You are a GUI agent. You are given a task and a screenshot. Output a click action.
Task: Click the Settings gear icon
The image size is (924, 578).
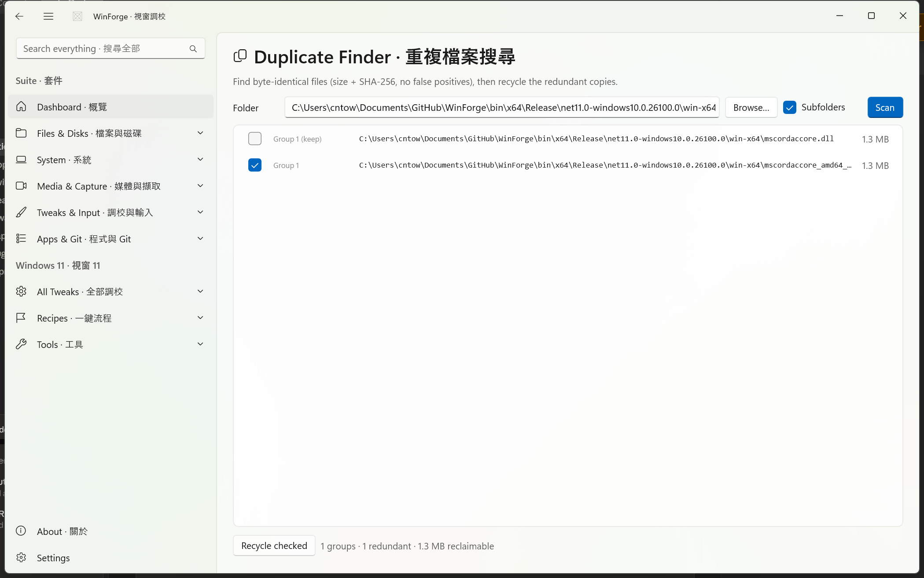pos(21,558)
